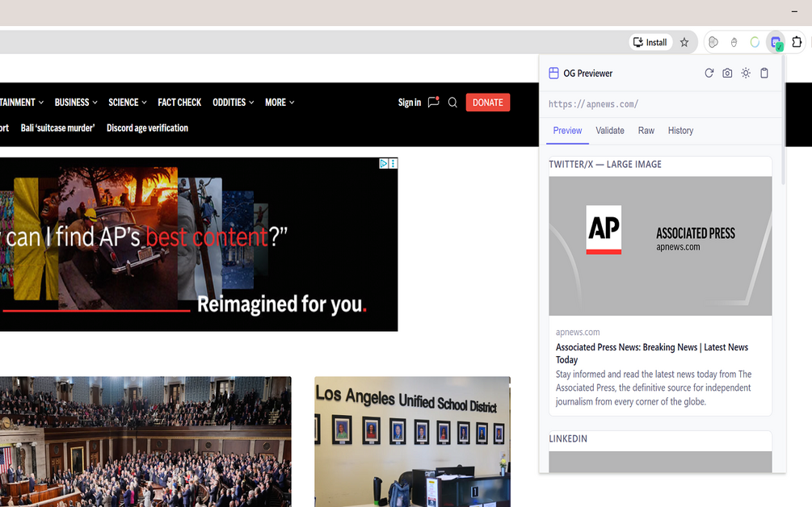Click the green circle extension icon
812x507 pixels.
(x=755, y=43)
